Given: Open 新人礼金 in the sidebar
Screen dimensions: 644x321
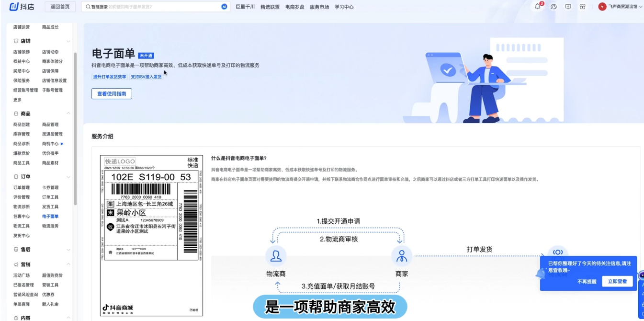Looking at the screenshot, I should point(50,304).
